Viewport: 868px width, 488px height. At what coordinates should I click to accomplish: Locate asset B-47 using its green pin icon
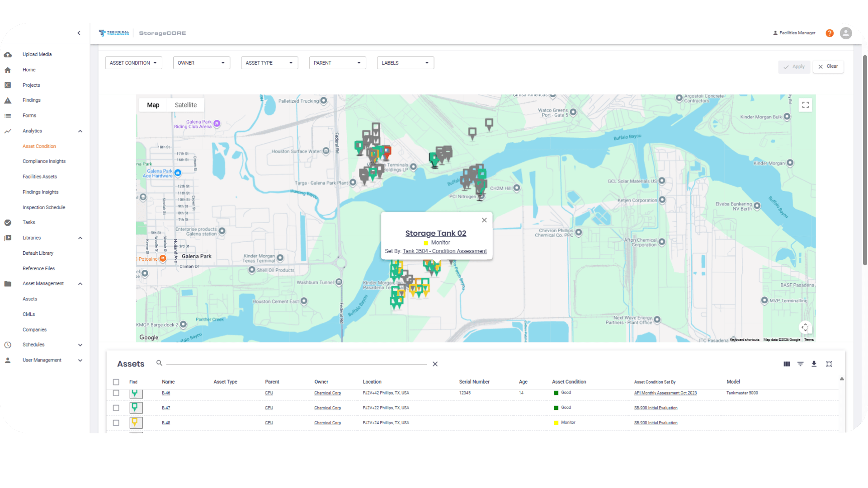(x=136, y=408)
